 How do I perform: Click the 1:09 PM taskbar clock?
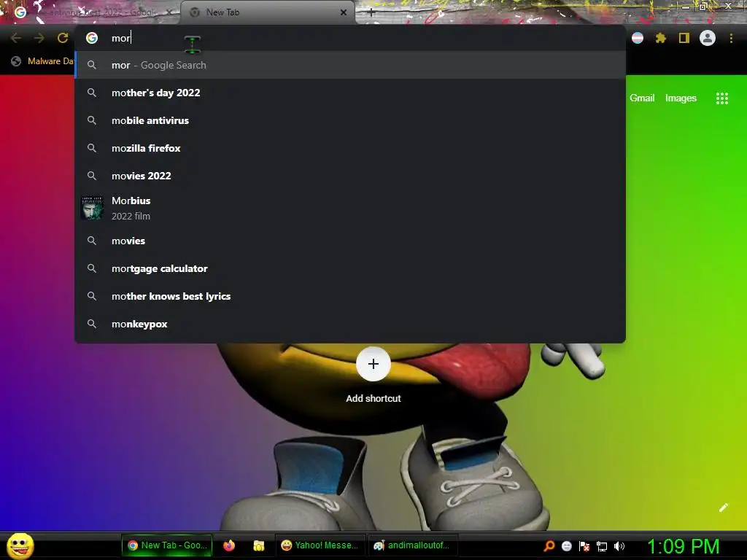(683, 546)
